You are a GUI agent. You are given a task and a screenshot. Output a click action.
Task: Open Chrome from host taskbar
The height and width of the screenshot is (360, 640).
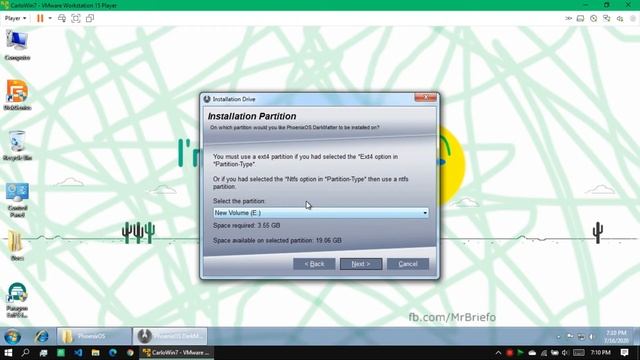130,353
